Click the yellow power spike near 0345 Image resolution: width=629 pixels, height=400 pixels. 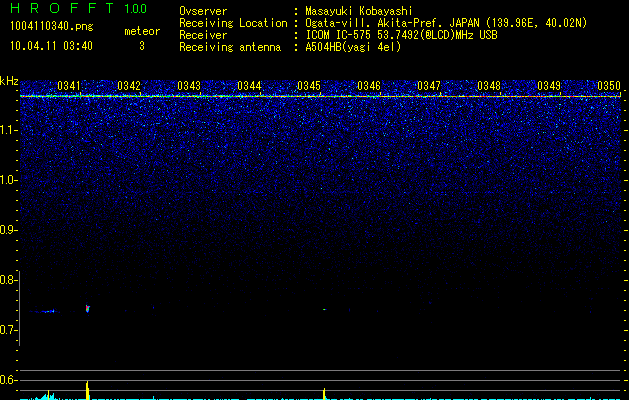click(x=324, y=394)
